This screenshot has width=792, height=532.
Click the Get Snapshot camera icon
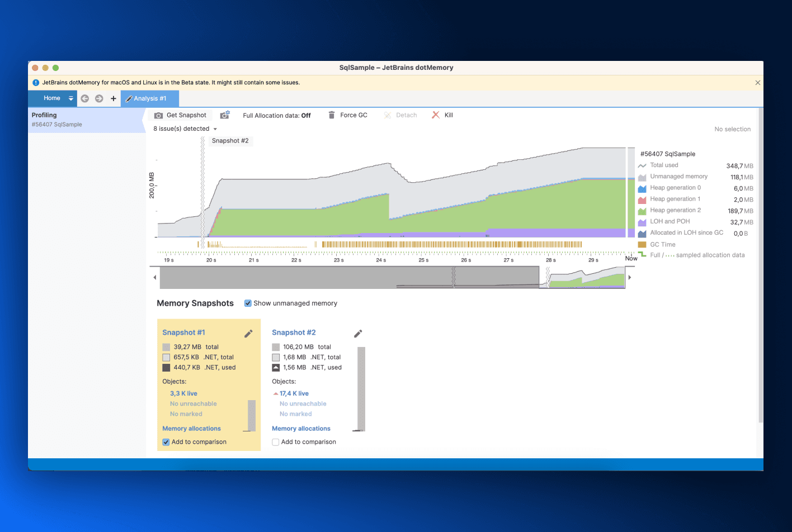(159, 115)
